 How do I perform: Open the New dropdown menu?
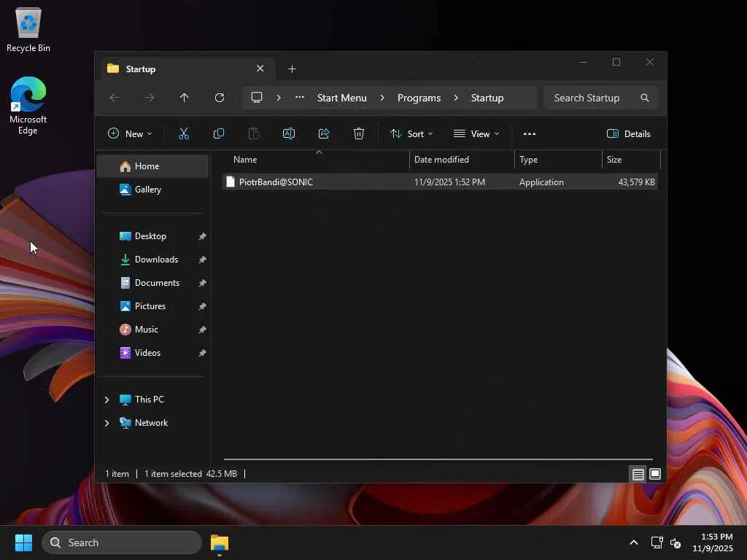pos(130,133)
